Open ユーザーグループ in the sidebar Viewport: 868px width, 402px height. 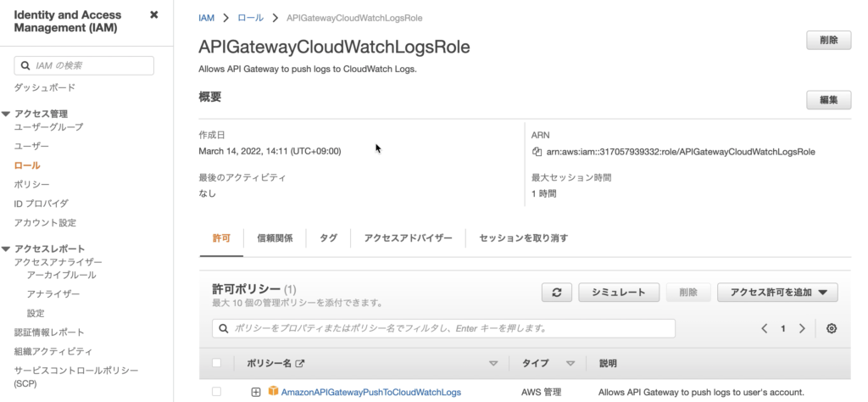coord(48,127)
